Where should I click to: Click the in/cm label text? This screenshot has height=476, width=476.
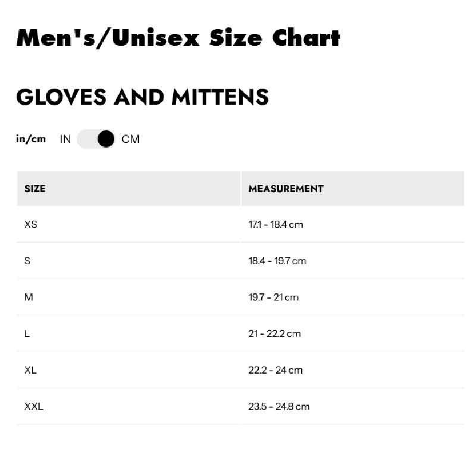(x=31, y=139)
